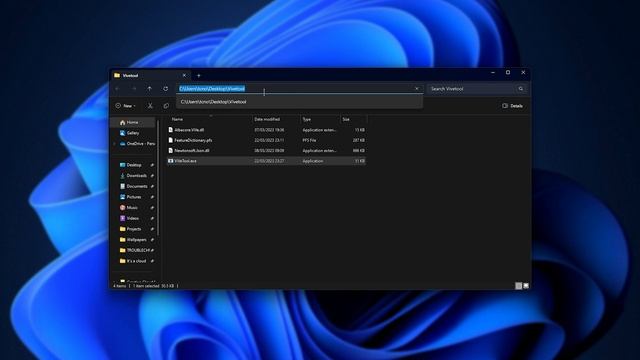Maximize the File Explorer window
This screenshot has width=640, height=360.
coord(508,73)
